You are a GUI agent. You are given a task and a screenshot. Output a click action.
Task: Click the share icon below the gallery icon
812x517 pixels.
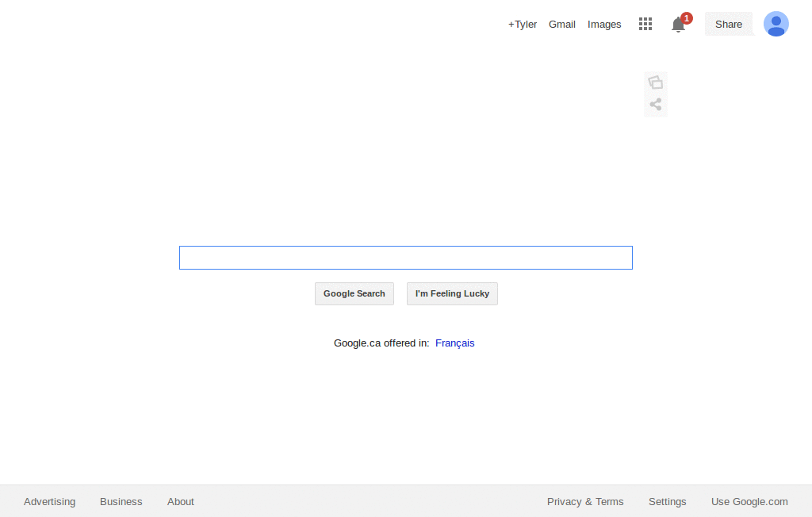click(x=656, y=105)
